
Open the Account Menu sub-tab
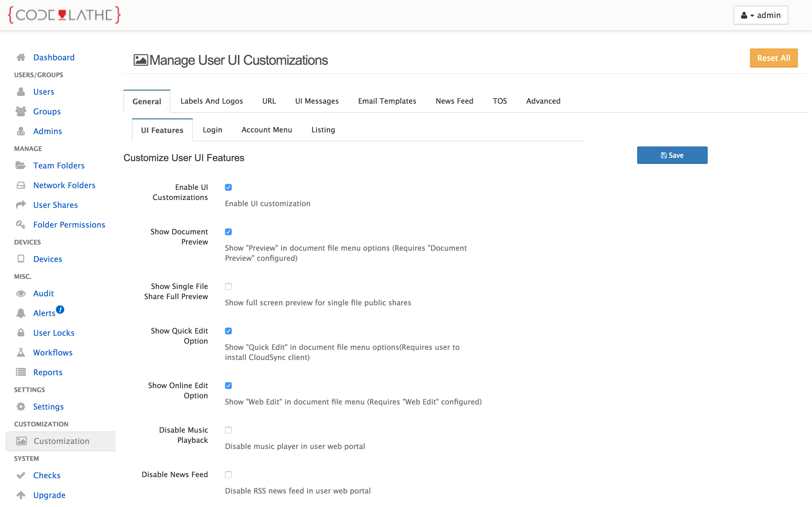(x=267, y=130)
